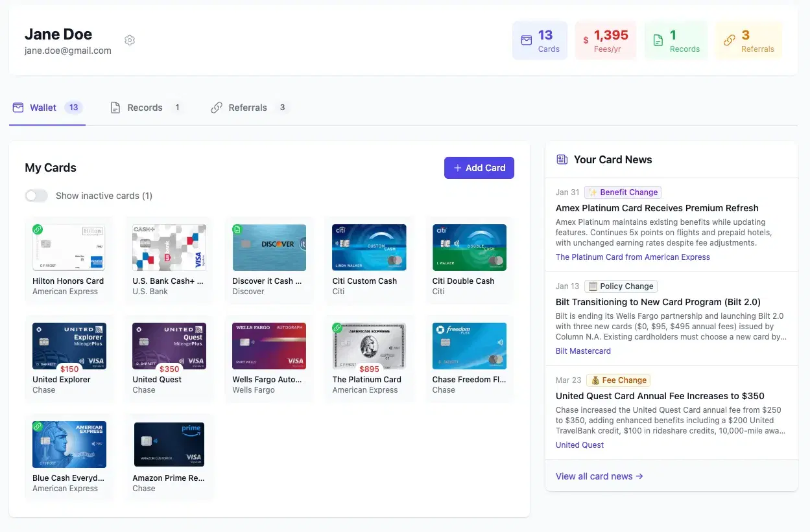Click the wallet icon on the Wallet tab
Screen dimensions: 810x532
point(19,108)
